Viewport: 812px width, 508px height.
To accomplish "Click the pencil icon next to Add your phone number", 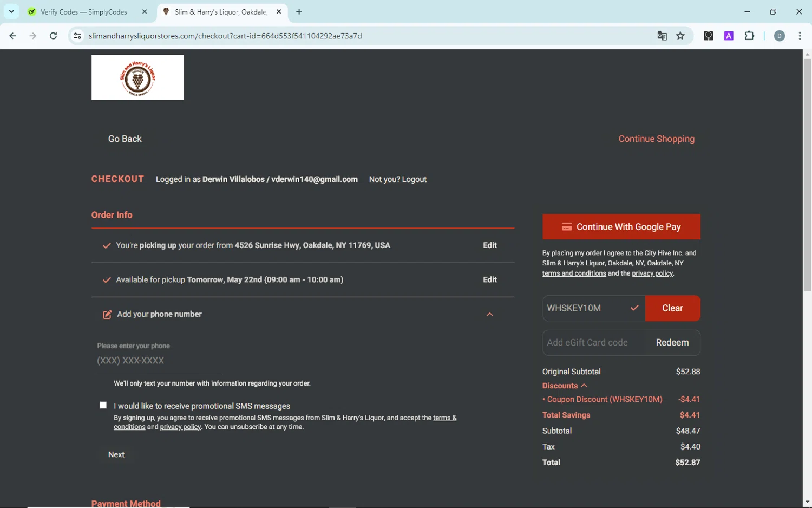I will [x=107, y=315].
